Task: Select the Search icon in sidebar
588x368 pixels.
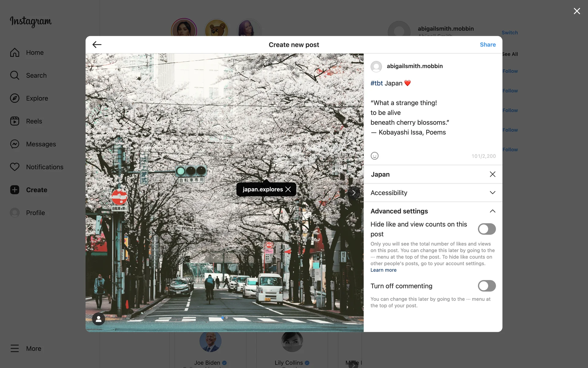Action: 36,75
